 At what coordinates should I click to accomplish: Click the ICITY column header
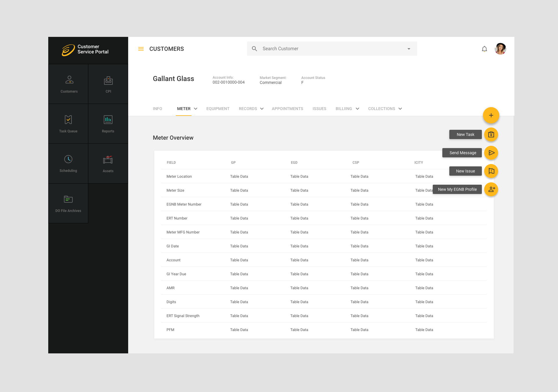click(x=419, y=163)
